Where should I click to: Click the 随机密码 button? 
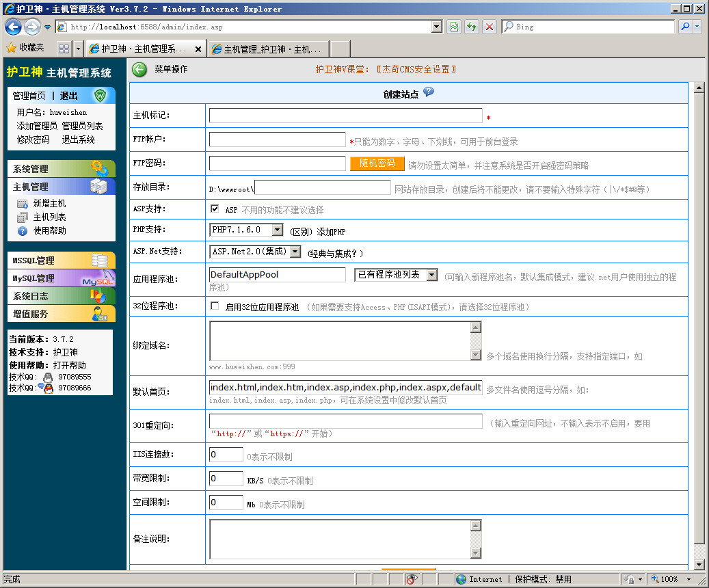tap(377, 163)
